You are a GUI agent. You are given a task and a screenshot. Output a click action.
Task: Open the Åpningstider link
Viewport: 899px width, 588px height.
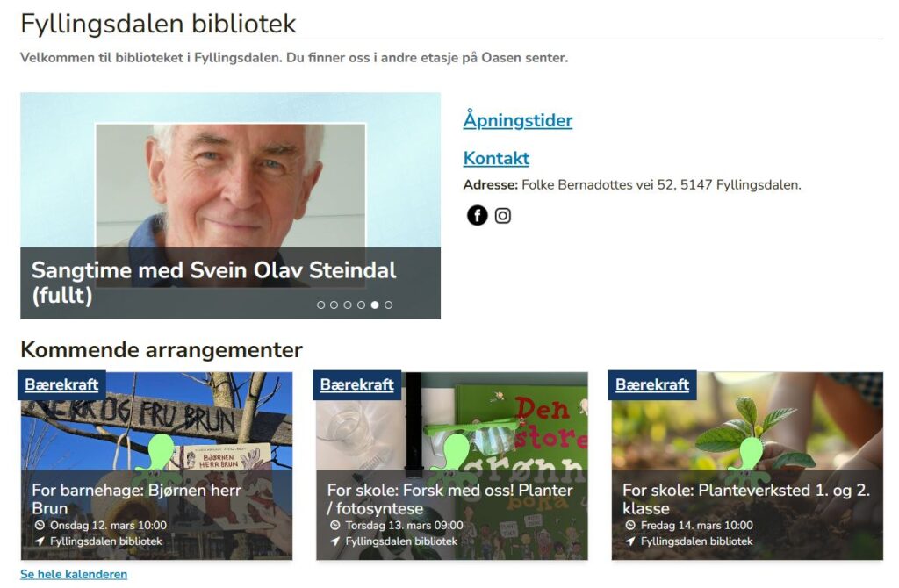518,120
